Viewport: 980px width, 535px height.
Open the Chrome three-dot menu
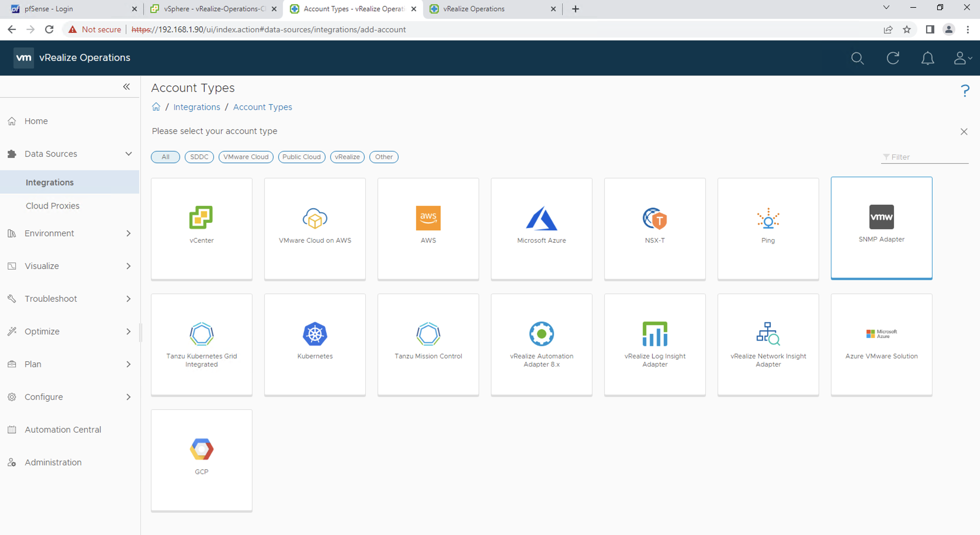click(967, 29)
